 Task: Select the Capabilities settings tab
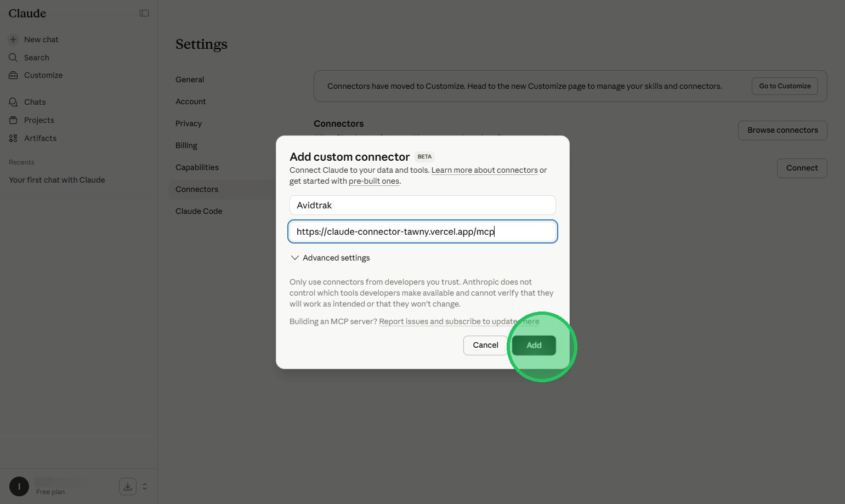(197, 167)
